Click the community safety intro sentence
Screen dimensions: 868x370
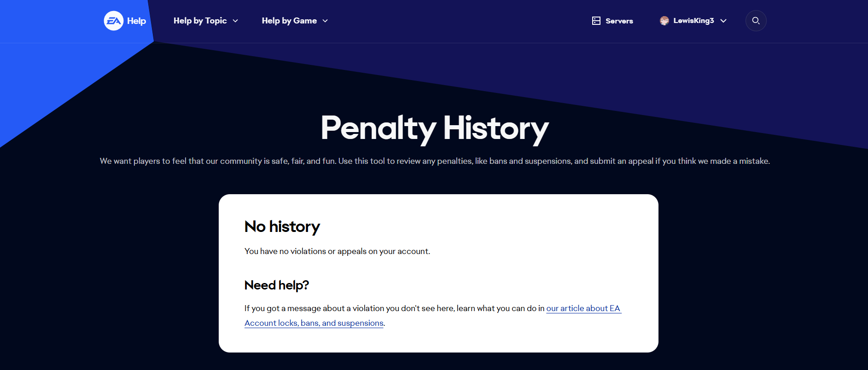(434, 161)
